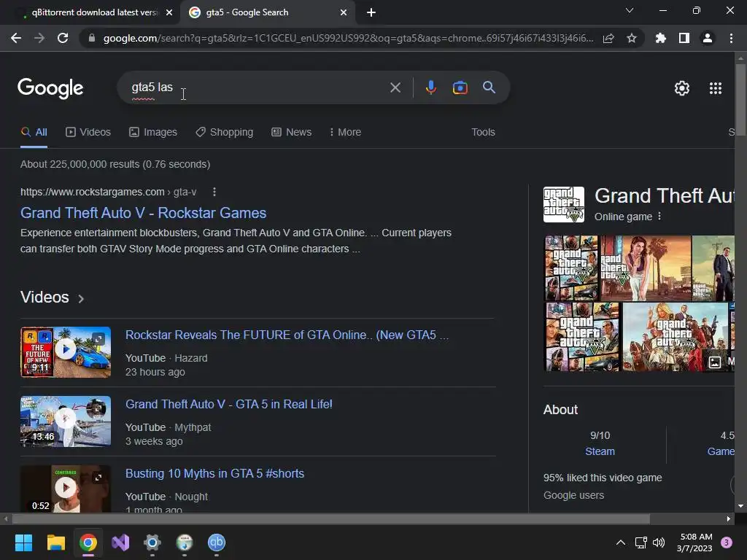Viewport: 747px width, 560px height.
Task: Switch to the Shopping results tab
Action: tap(225, 132)
